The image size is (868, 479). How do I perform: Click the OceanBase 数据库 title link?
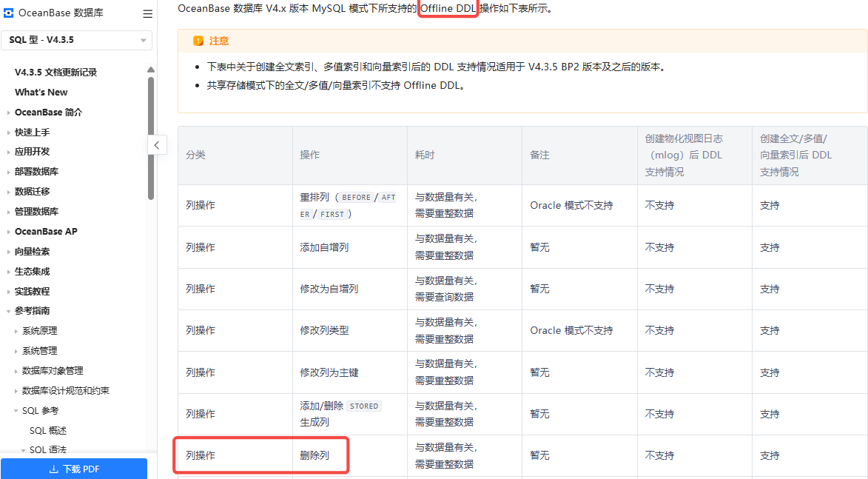[x=61, y=13]
